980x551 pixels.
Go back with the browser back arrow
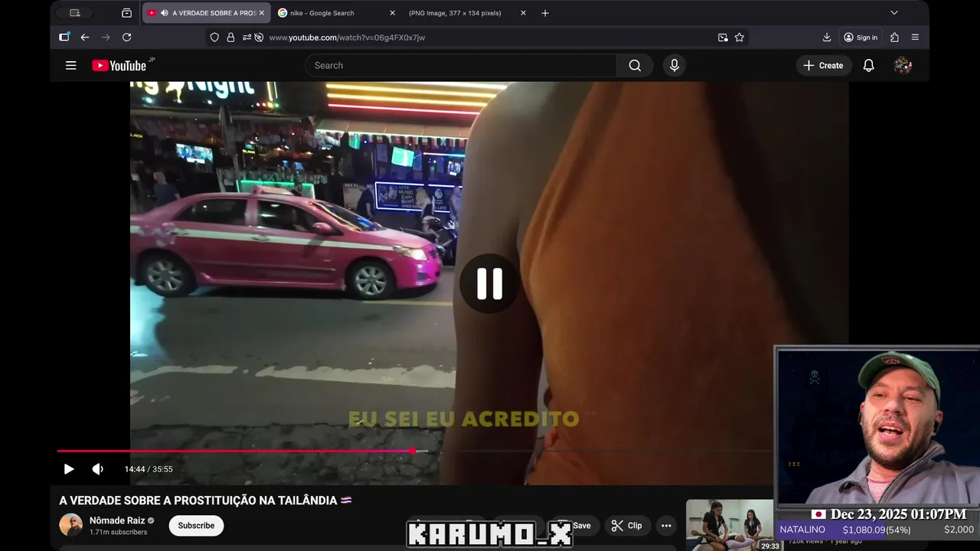pyautogui.click(x=85, y=37)
